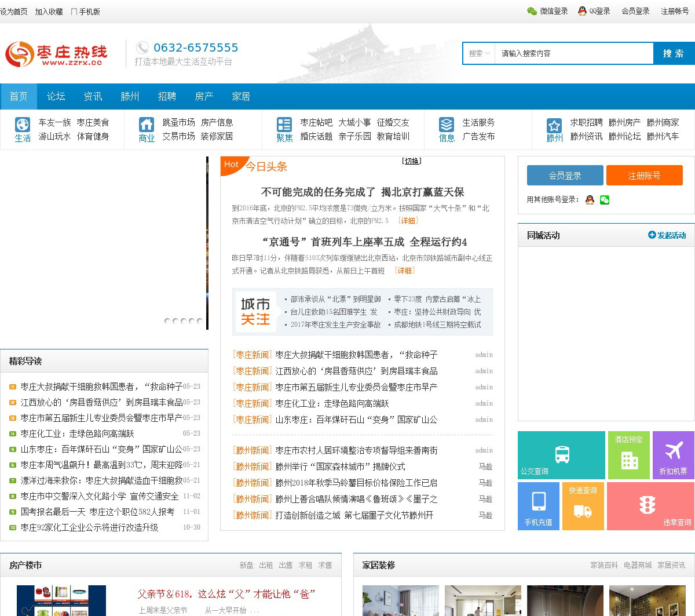Select the first carousel slide dot

pyautogui.click(x=167, y=320)
